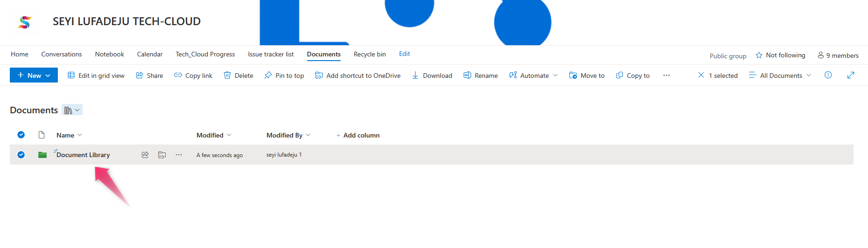Screen dimensions: 868x248
Task: Open the Recycle bin tab
Action: click(x=370, y=54)
